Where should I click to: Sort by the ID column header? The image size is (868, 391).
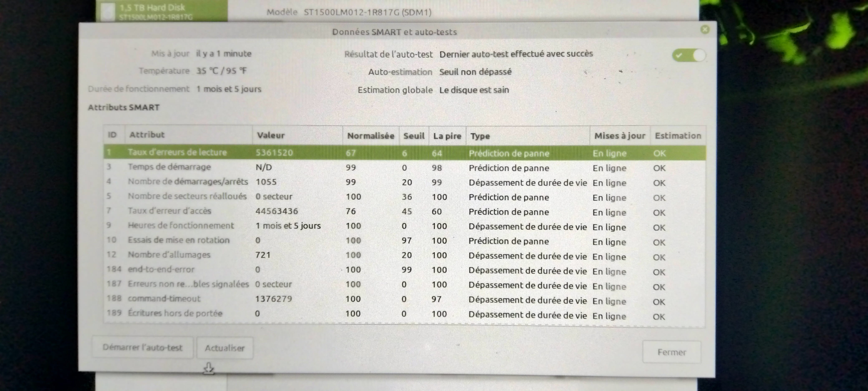(x=114, y=135)
